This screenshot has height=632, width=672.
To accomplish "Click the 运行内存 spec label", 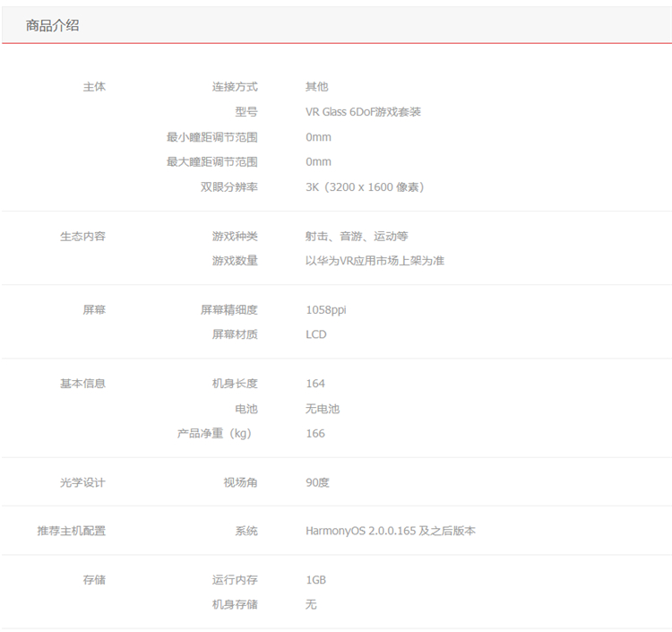I will (x=235, y=580).
